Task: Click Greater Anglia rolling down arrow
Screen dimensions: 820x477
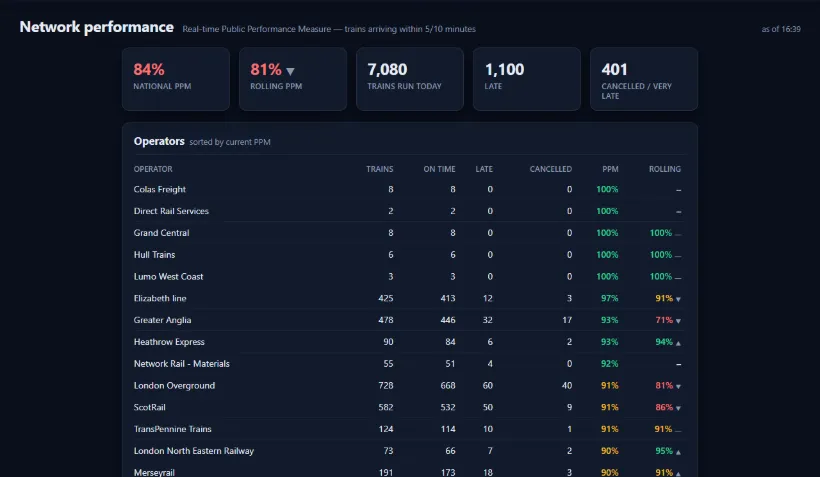Action: (x=678, y=321)
